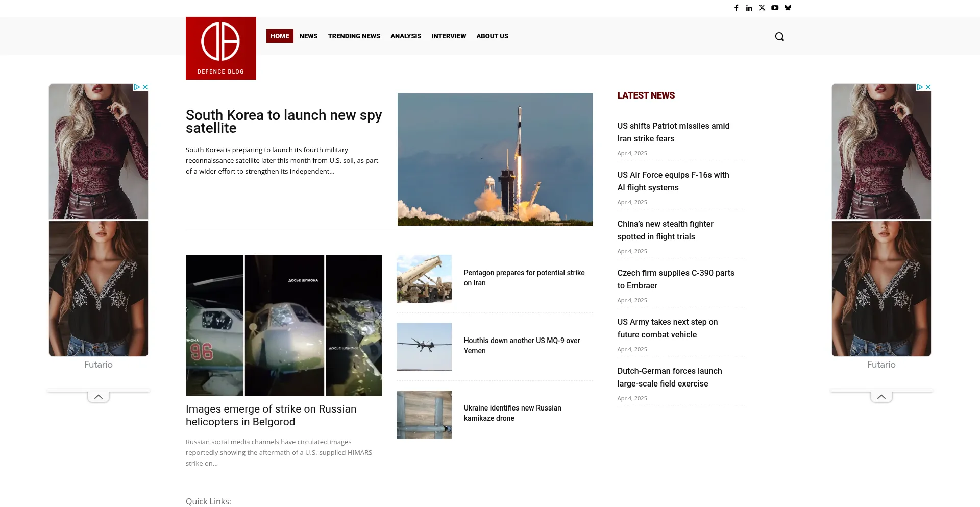980x507 pixels.
Task: Collapse the right ad using chevron
Action: [881, 397]
